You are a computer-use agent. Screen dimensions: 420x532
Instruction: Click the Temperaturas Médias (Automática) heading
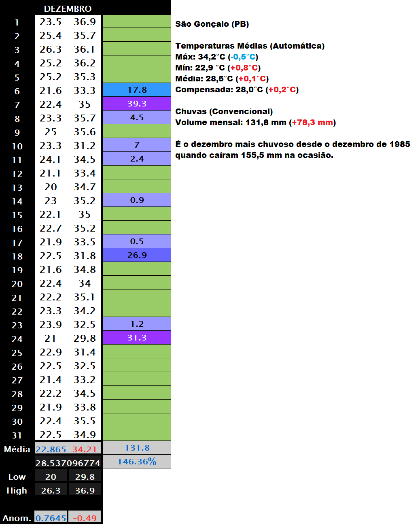[x=250, y=46]
